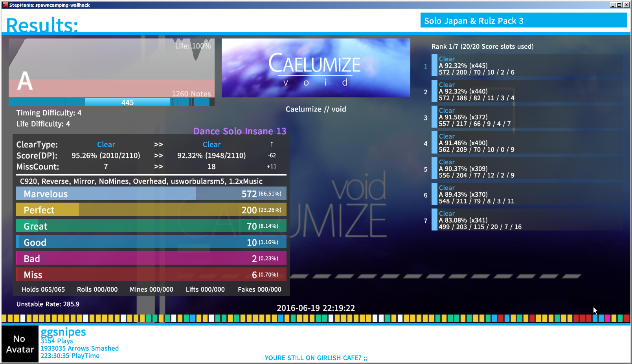The width and height of the screenshot is (632, 364).
Task: Click the StepMania icon in the title bar
Action: click(5, 5)
